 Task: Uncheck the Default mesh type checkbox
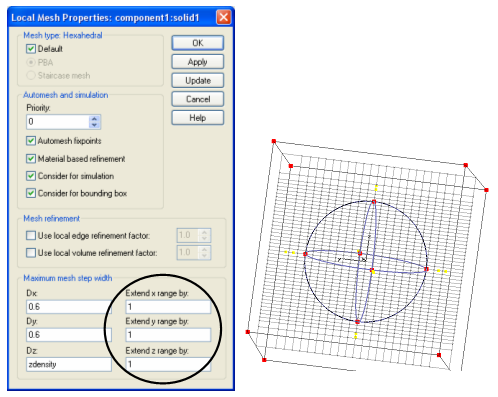click(31, 49)
